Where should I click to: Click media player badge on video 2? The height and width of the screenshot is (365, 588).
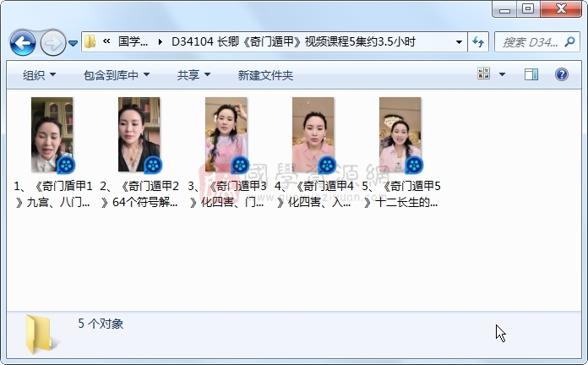154,165
